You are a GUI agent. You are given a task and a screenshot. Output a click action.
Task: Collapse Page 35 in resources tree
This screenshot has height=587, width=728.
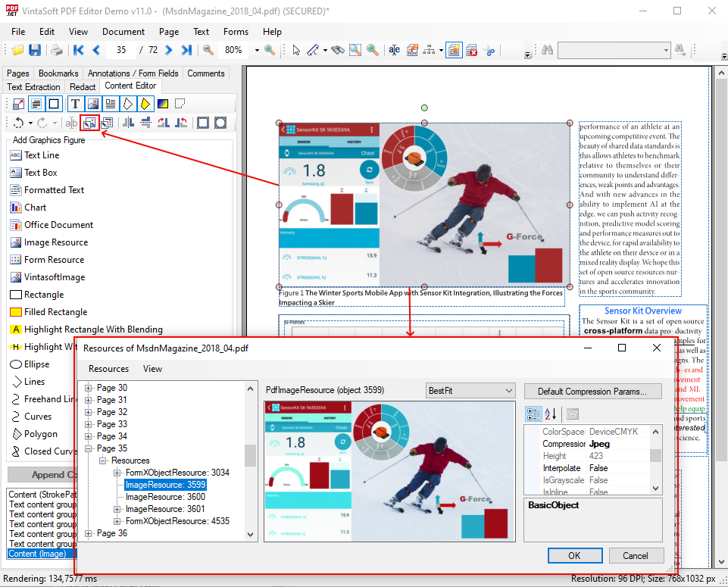[88, 448]
